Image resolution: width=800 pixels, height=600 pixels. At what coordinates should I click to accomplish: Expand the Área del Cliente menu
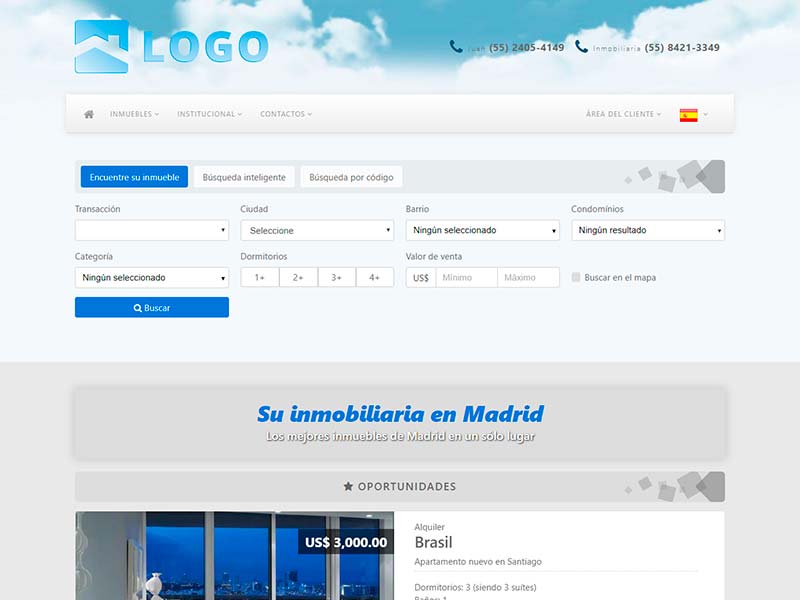tap(623, 114)
